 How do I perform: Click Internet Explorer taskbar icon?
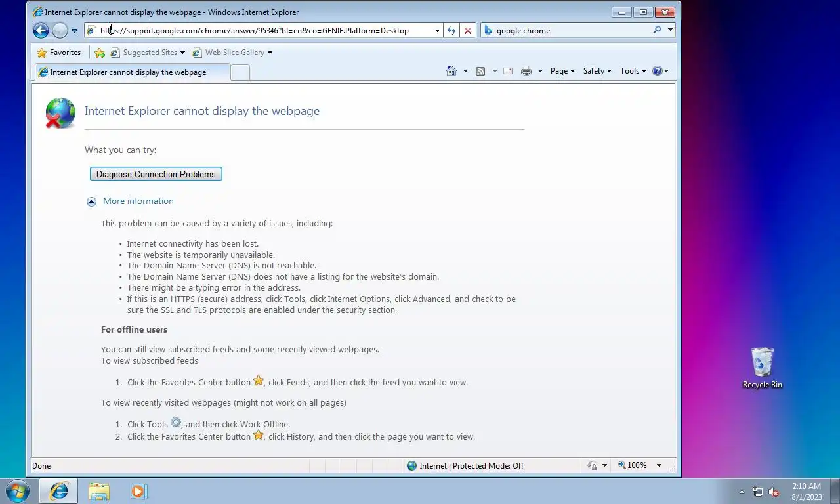coord(59,491)
